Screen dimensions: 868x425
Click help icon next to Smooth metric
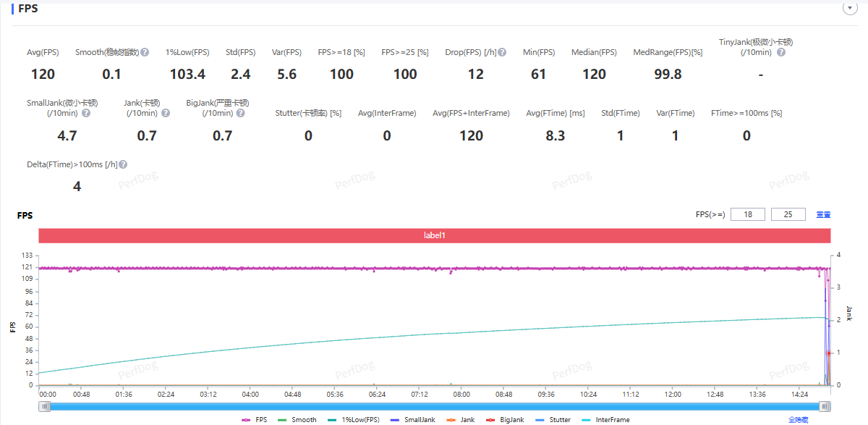pos(145,52)
